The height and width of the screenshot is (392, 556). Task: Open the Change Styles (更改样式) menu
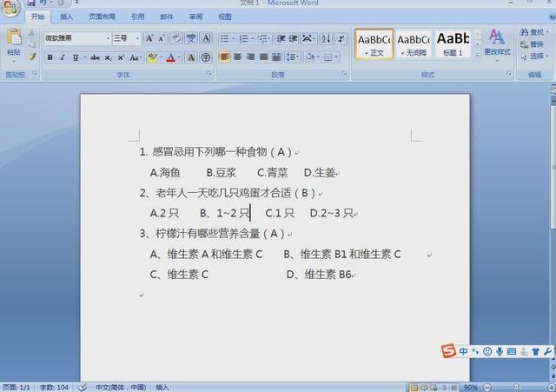(x=497, y=44)
